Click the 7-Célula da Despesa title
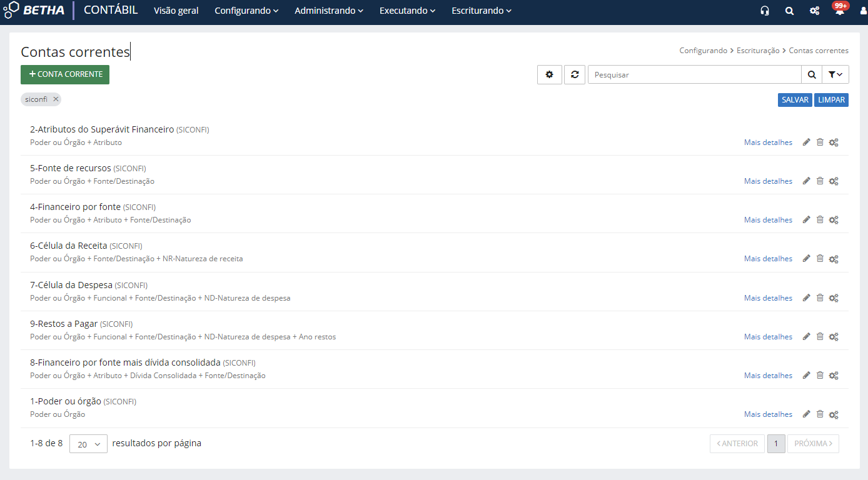The image size is (868, 480). point(71,285)
